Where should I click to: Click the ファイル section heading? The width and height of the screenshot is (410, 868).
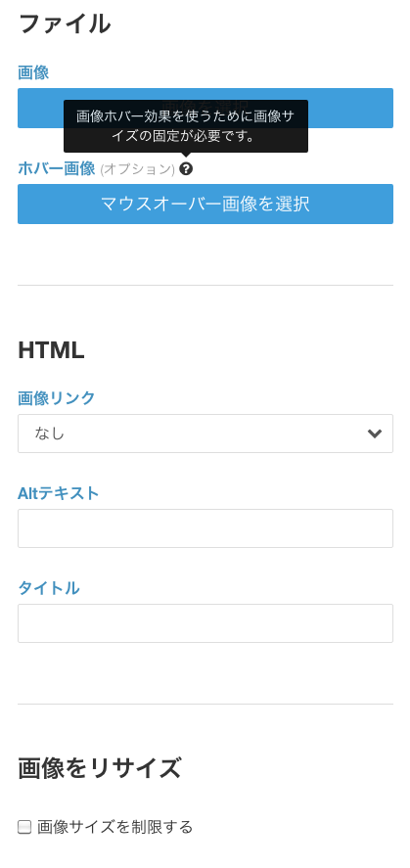pyautogui.click(x=65, y=24)
